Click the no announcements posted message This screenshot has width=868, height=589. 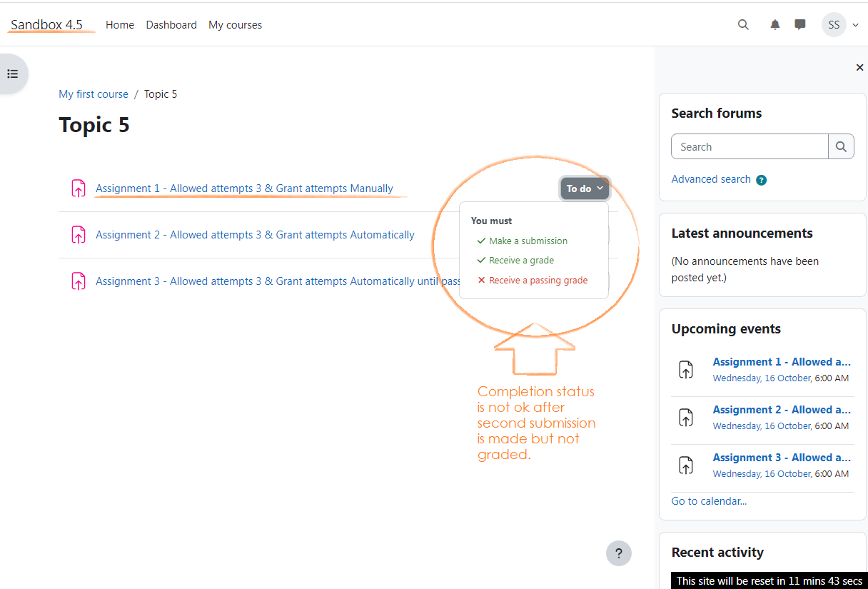coord(745,269)
